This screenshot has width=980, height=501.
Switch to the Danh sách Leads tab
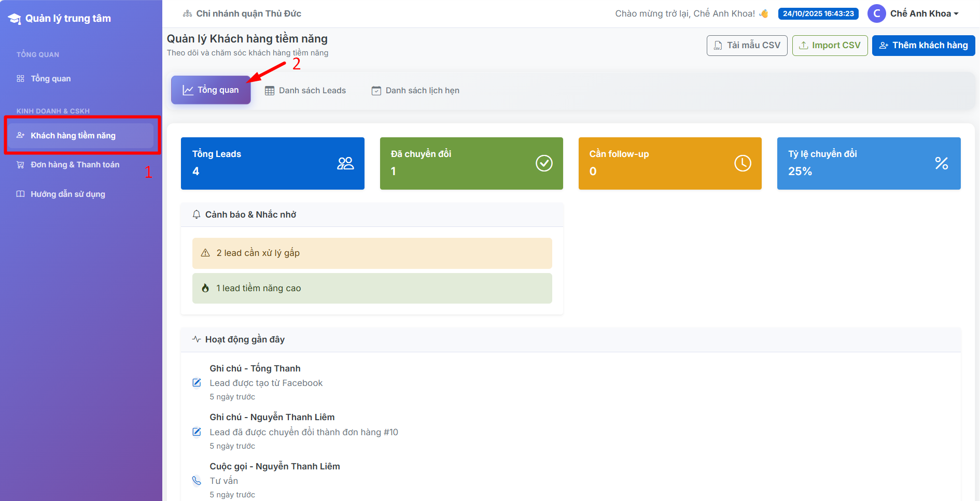click(x=305, y=91)
